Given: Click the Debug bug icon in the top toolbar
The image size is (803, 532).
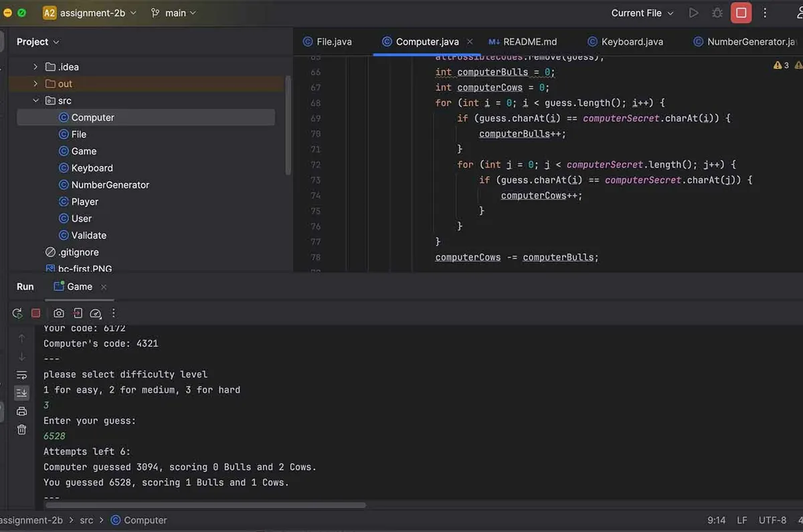Looking at the screenshot, I should coord(717,13).
